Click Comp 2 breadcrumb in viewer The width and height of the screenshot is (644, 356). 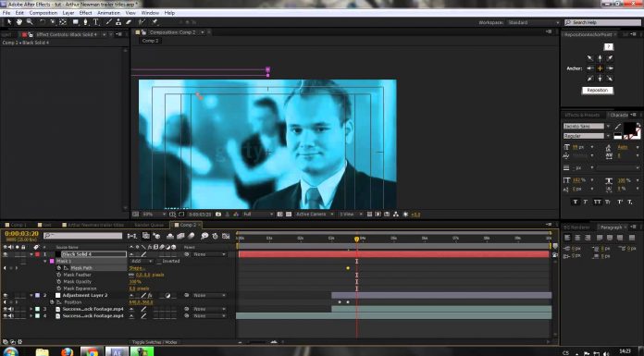[150, 41]
